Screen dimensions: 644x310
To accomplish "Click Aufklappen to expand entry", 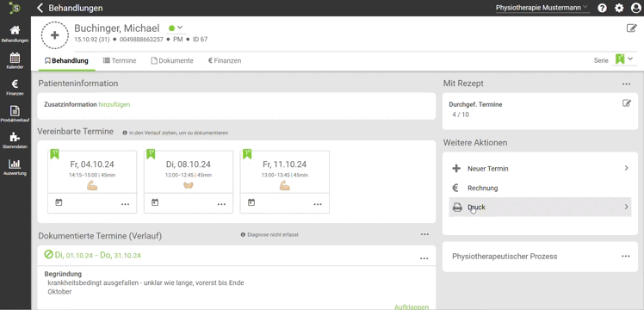I will click(x=412, y=307).
